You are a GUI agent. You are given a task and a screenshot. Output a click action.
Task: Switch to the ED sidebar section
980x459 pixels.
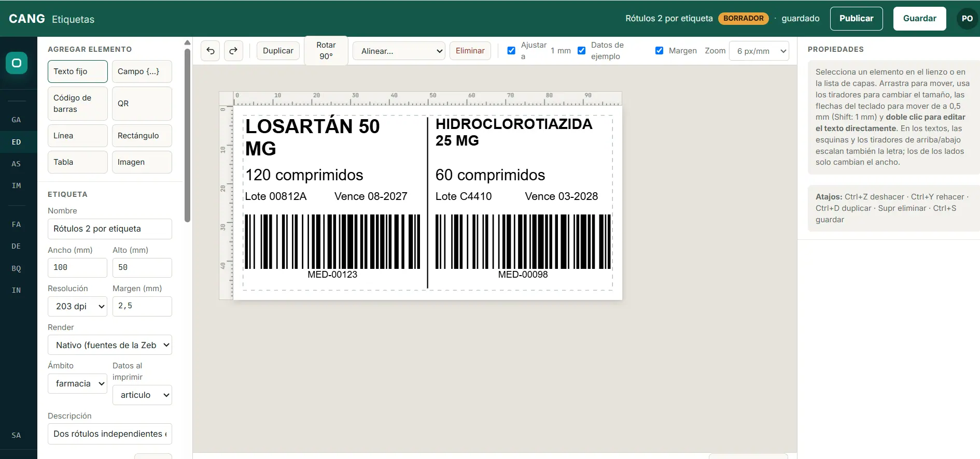click(x=17, y=142)
